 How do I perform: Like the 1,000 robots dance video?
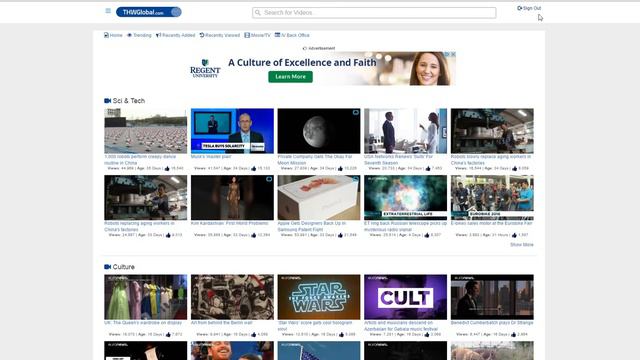click(167, 168)
